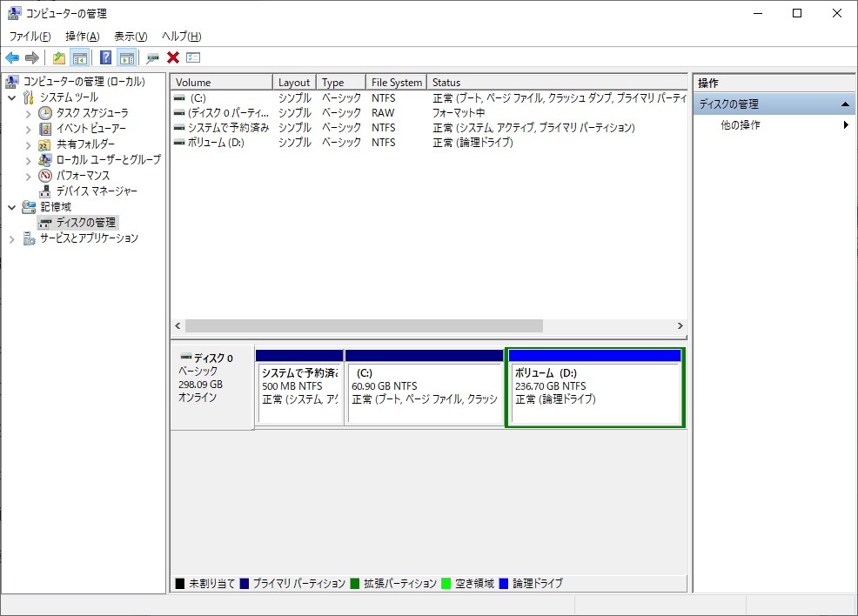Open the ファイル(F) menu
The height and width of the screenshot is (616, 858).
[x=30, y=36]
